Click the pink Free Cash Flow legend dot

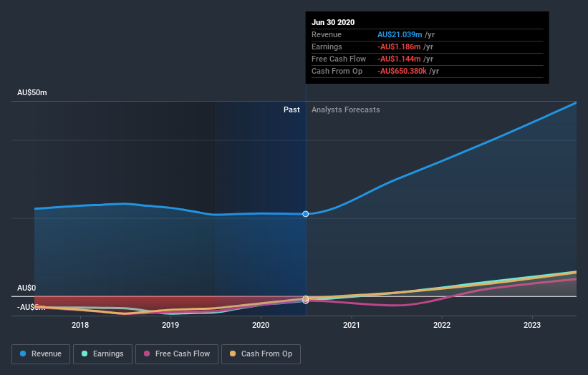[x=147, y=354]
